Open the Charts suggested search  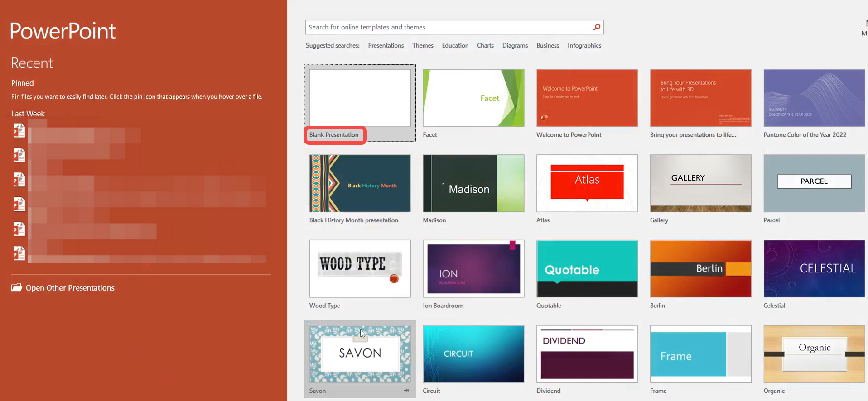coord(485,45)
